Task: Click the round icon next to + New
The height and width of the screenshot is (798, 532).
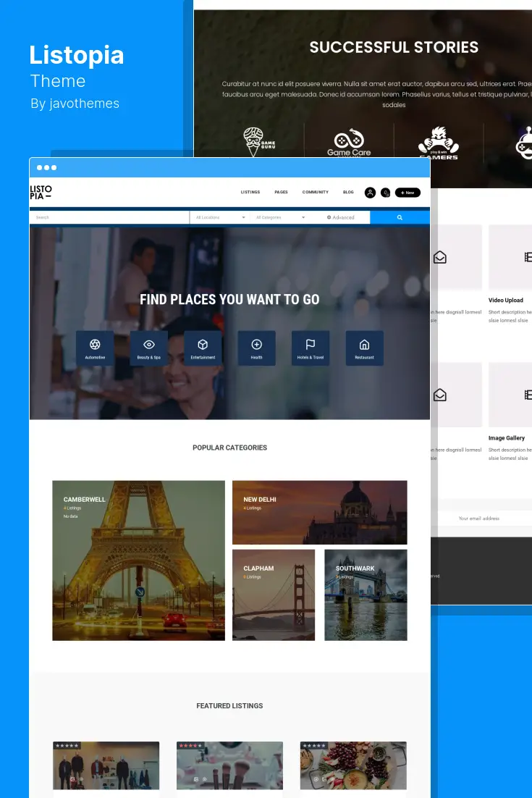Action: pos(386,193)
